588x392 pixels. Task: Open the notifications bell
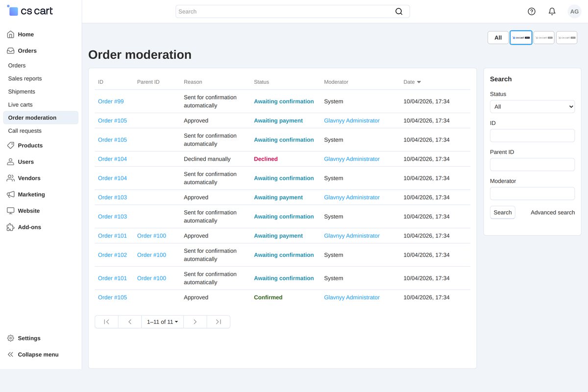click(x=552, y=11)
